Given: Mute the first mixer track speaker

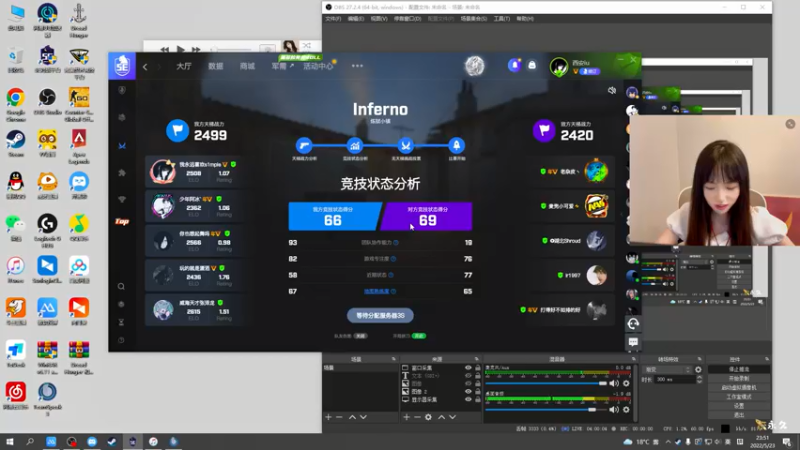Looking at the screenshot, I should pyautogui.click(x=614, y=383).
